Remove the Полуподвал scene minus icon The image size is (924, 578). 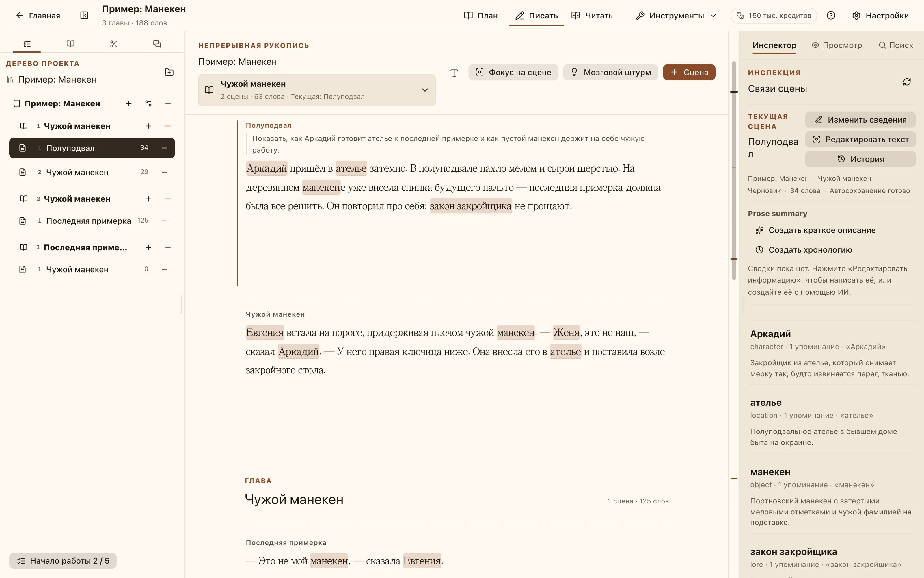165,148
